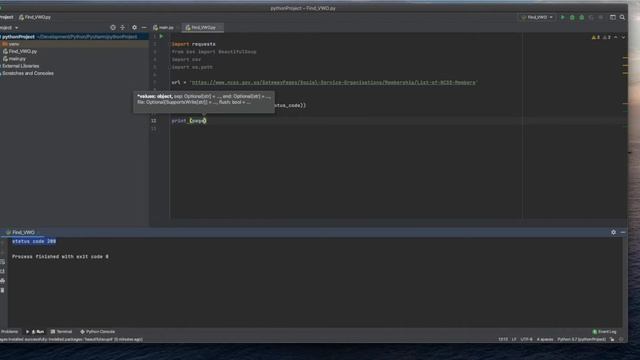The image size is (640, 360).
Task: Click the LF line separator in status bar
Action: [x=514, y=339]
